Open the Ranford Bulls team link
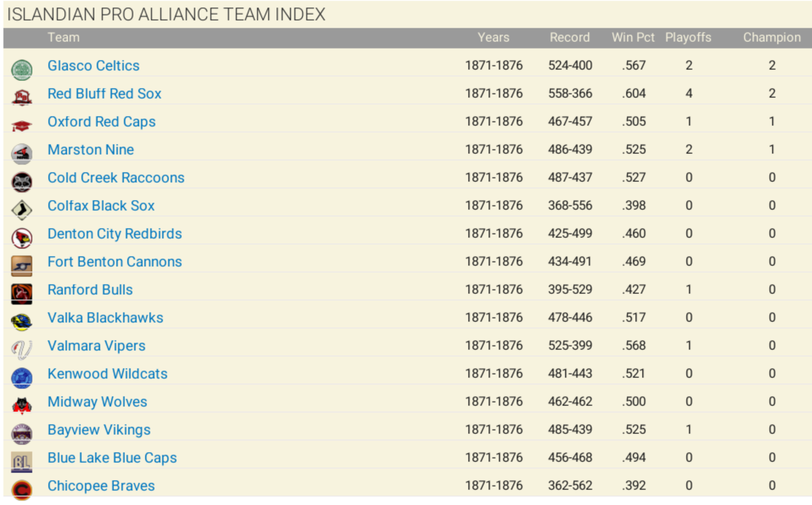The height and width of the screenshot is (505, 812). point(90,290)
